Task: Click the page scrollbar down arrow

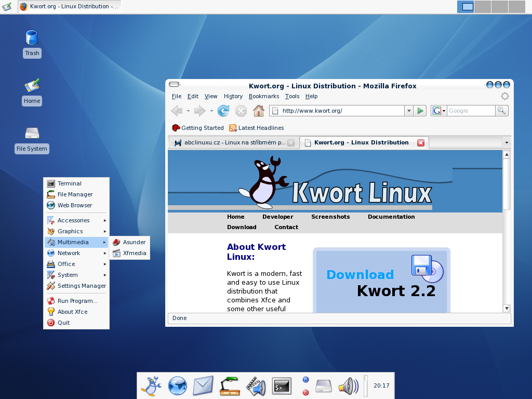Action: click(x=507, y=309)
